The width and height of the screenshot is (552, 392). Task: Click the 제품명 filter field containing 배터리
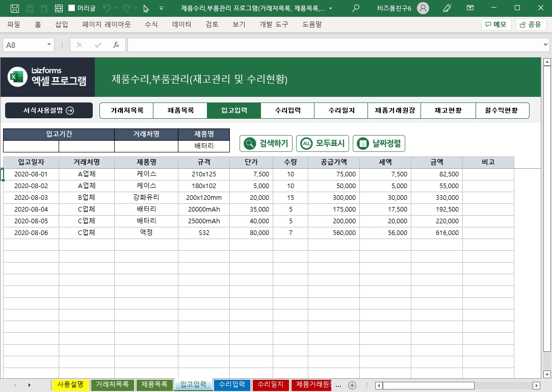[204, 146]
